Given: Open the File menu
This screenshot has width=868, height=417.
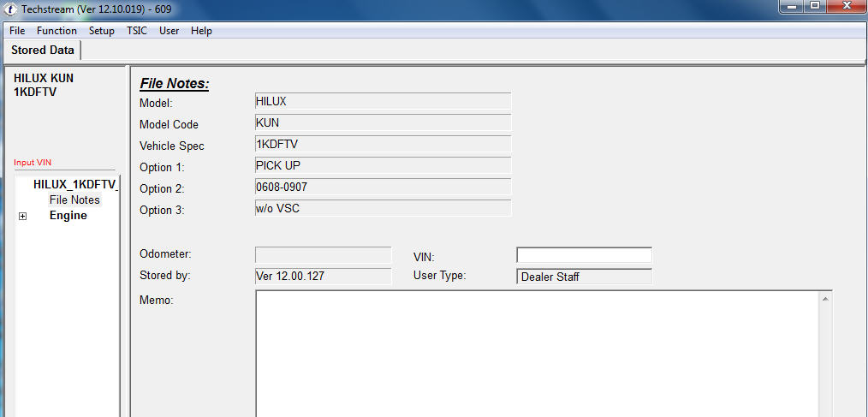Looking at the screenshot, I should coord(17,31).
